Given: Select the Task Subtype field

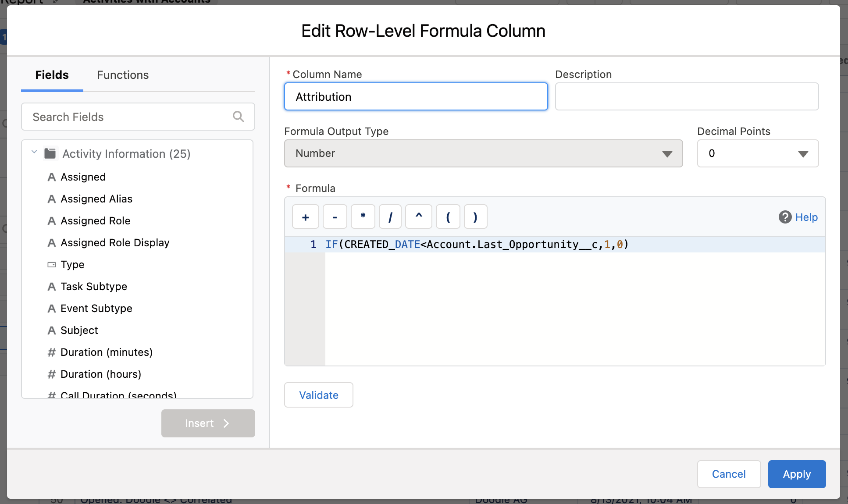Looking at the screenshot, I should pyautogui.click(x=94, y=287).
